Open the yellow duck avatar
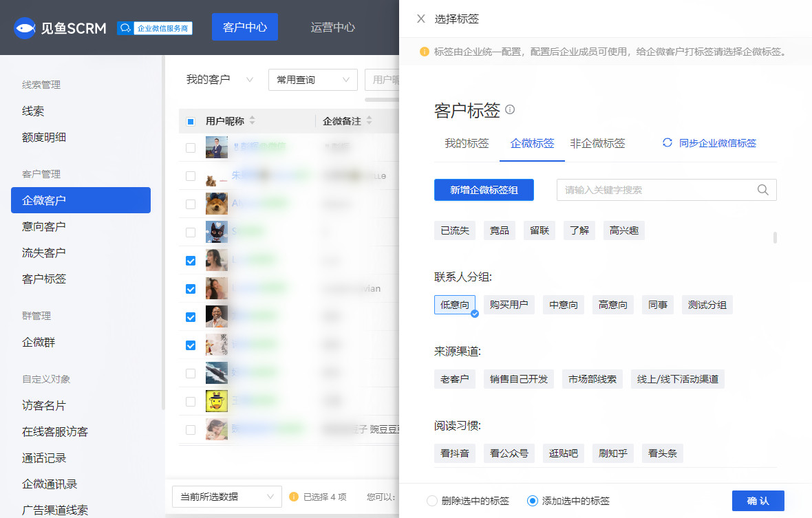Viewport: 812px width, 518px height. click(x=217, y=401)
